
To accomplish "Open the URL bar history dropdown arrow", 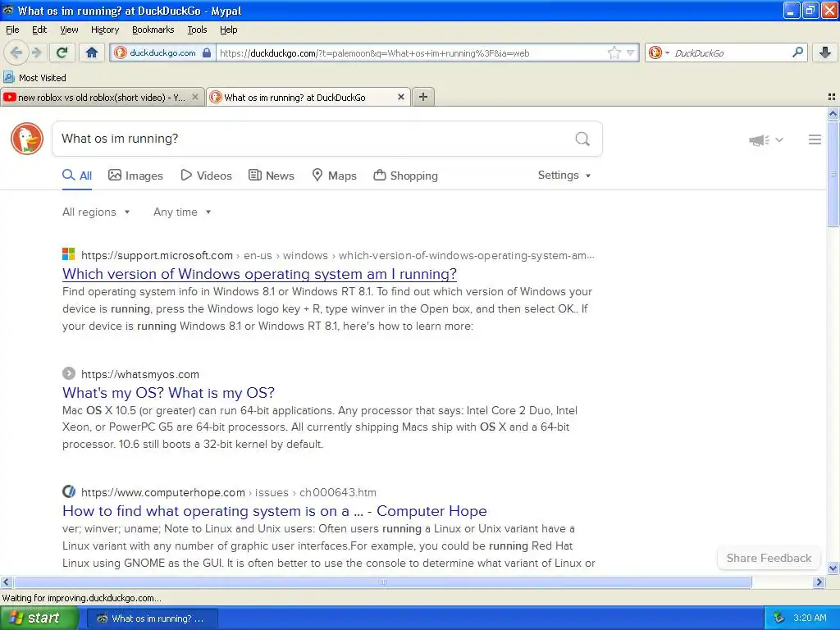I will coord(631,52).
